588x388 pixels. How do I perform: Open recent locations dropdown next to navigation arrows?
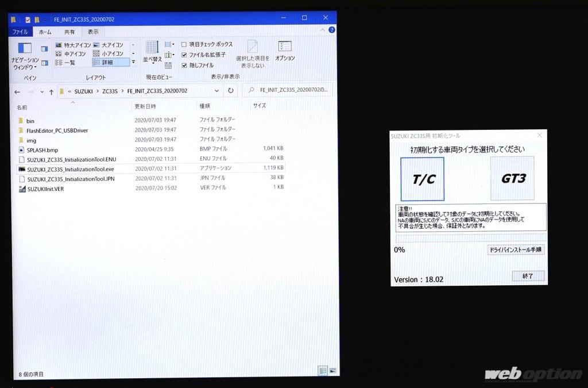tap(41, 92)
